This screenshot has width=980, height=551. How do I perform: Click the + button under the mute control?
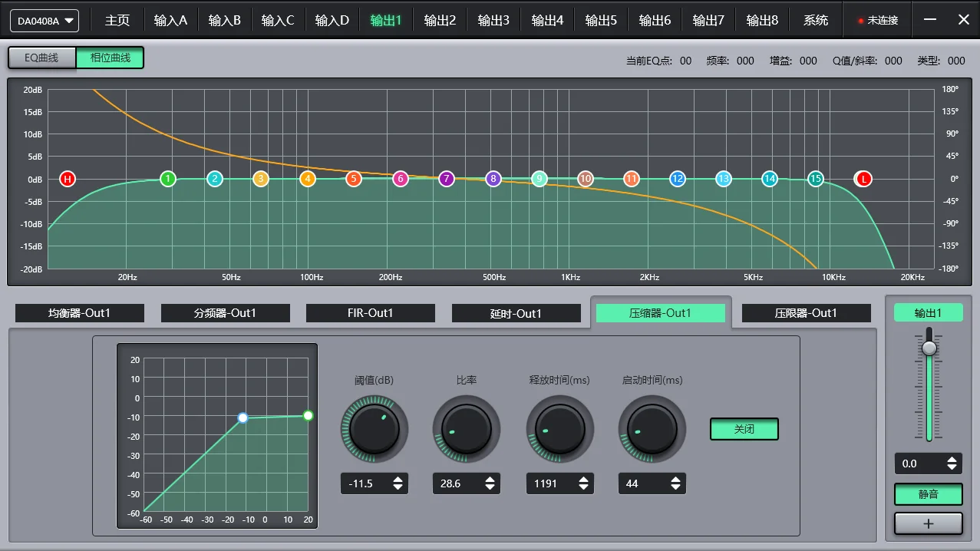[928, 523]
